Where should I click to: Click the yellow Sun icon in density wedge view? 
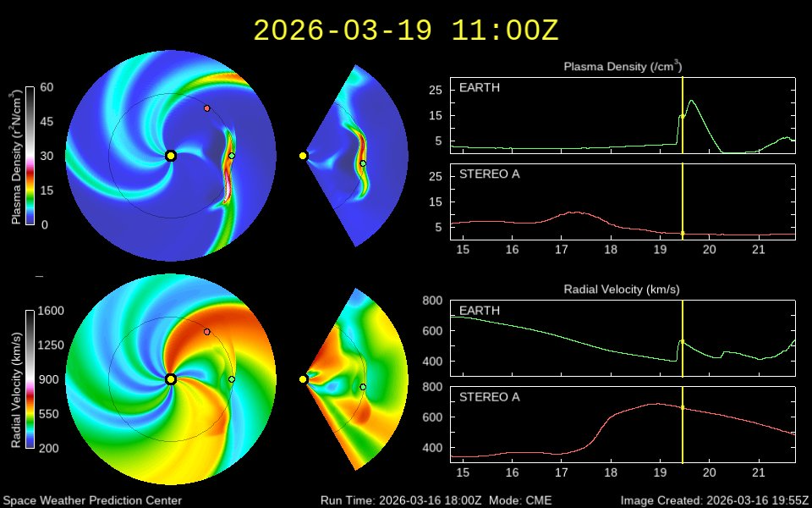pyautogui.click(x=302, y=155)
